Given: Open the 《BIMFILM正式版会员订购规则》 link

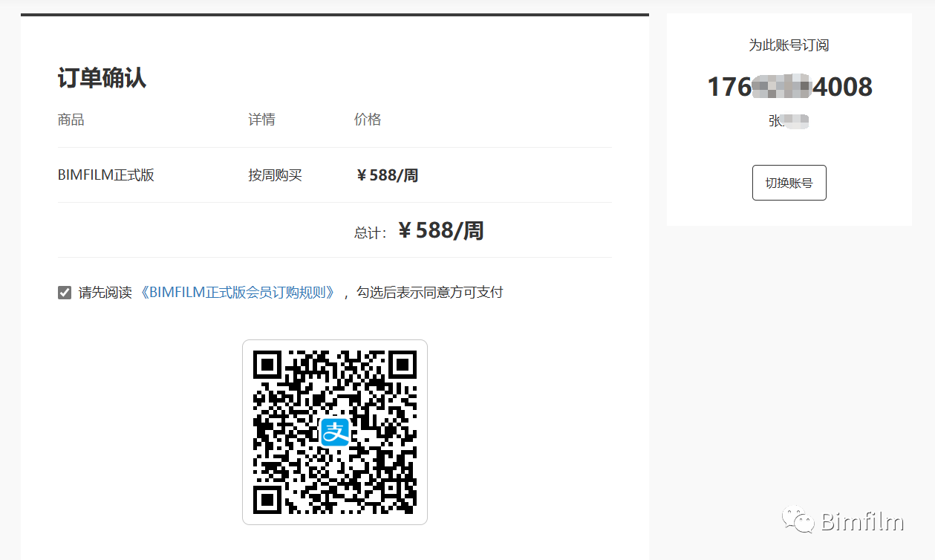Looking at the screenshot, I should tap(238, 293).
